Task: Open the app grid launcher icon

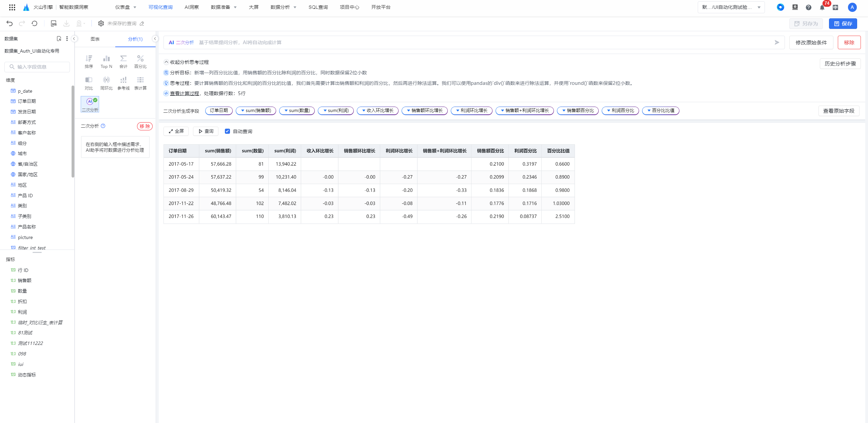Action: click(12, 7)
